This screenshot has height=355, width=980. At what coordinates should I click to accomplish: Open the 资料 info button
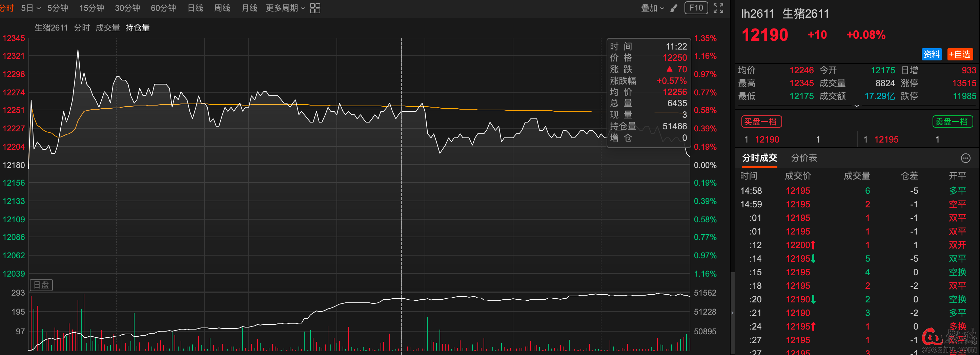[x=931, y=54]
